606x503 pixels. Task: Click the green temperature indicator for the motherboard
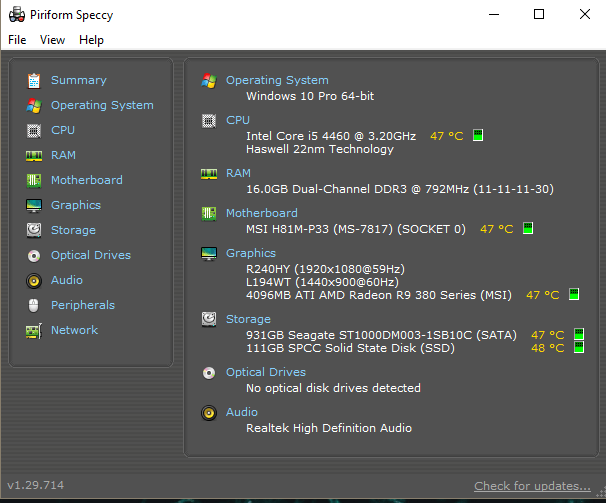(528, 228)
